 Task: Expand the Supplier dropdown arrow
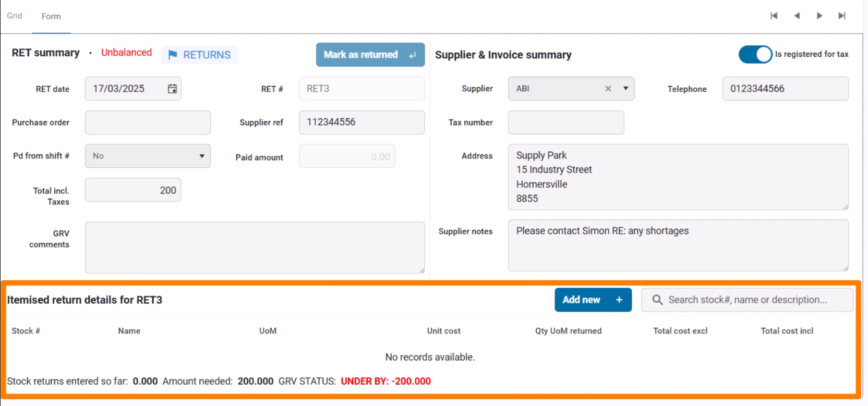(625, 89)
